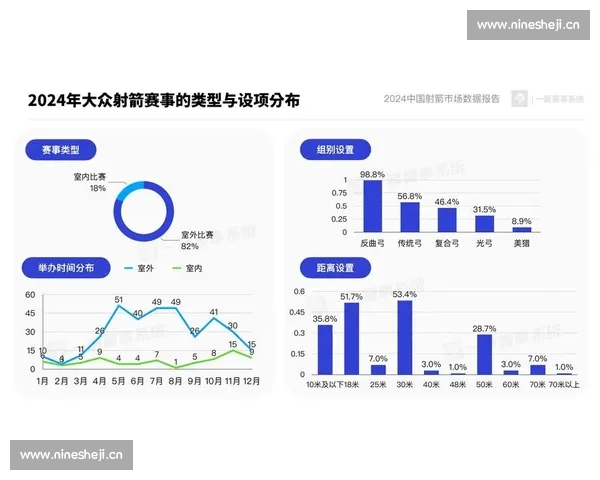The image size is (600, 480).
Task: Click the light blue 室内比赛 donut segment
Action: pos(127,189)
